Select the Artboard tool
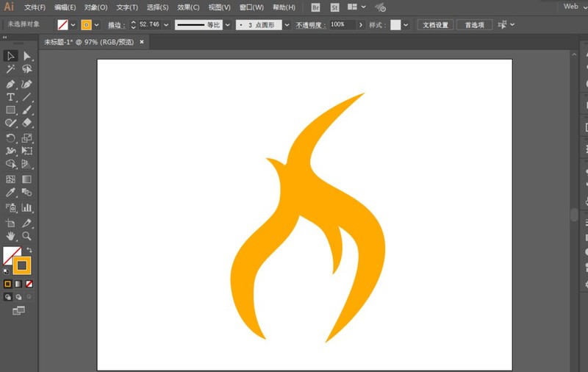 pyautogui.click(x=10, y=223)
